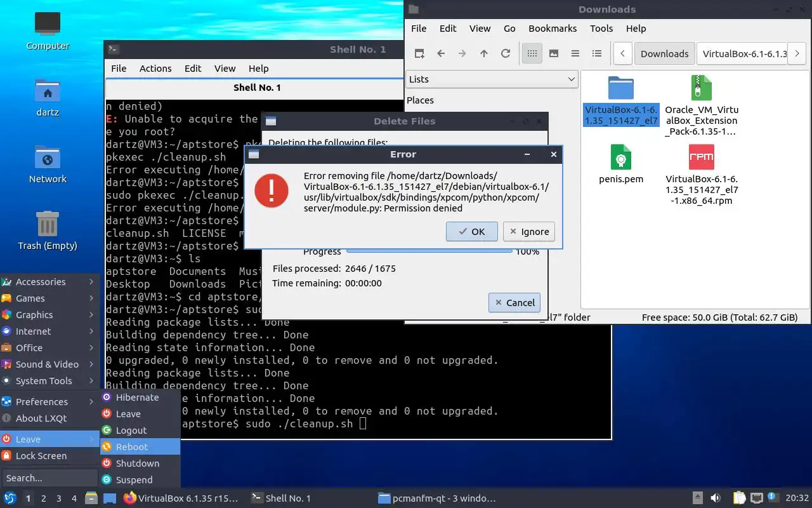This screenshot has height=508, width=812.
Task: Select the Downloads path bar button
Action: [664, 54]
